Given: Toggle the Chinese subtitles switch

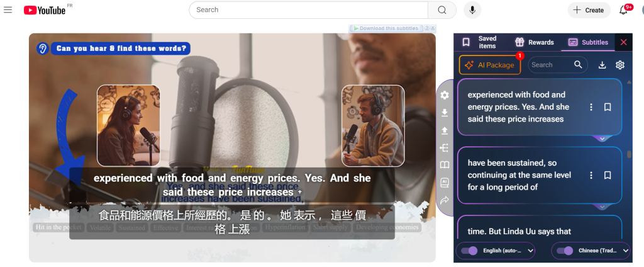Looking at the screenshot, I should [565, 251].
